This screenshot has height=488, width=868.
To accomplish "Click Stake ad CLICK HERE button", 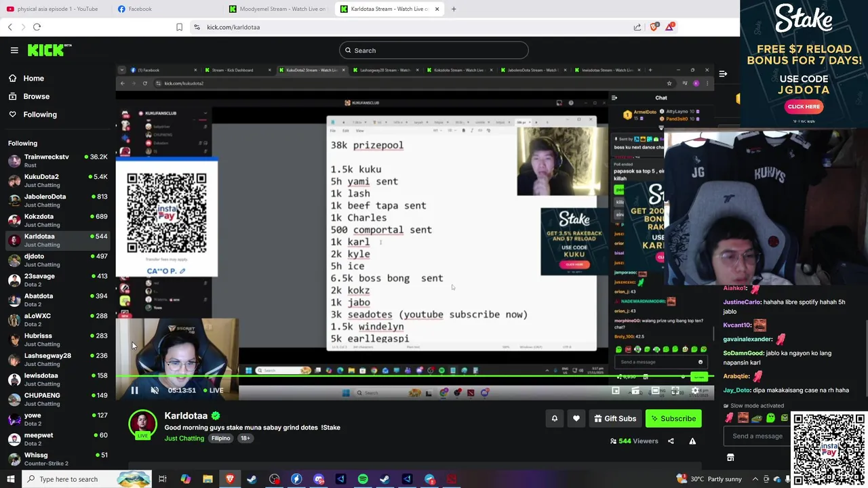I will coord(804,106).
